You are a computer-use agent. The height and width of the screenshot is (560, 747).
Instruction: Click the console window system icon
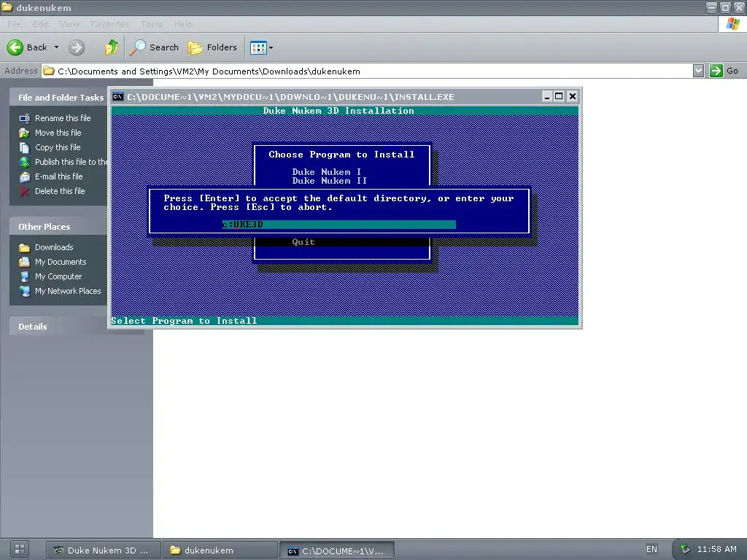point(117,97)
